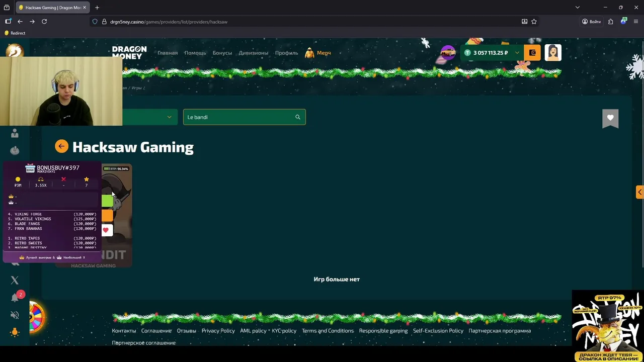Click the site security lock icon in the address bar

coord(104,22)
